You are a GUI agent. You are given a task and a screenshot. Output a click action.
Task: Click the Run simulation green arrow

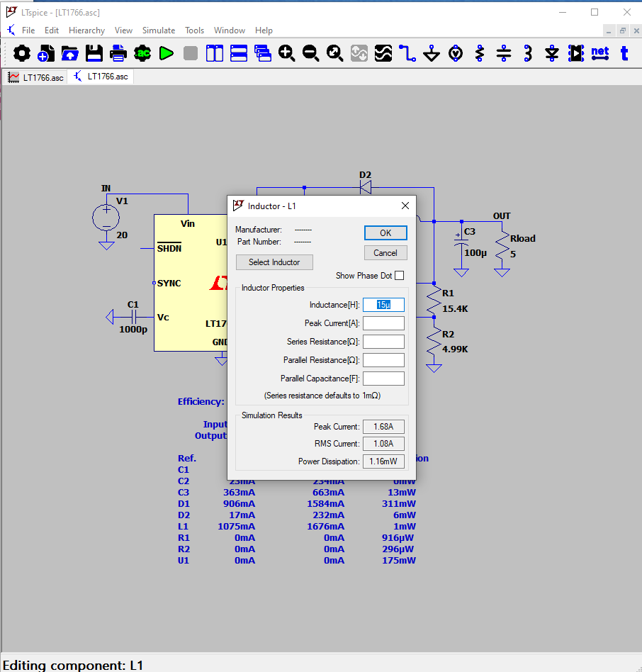[167, 53]
